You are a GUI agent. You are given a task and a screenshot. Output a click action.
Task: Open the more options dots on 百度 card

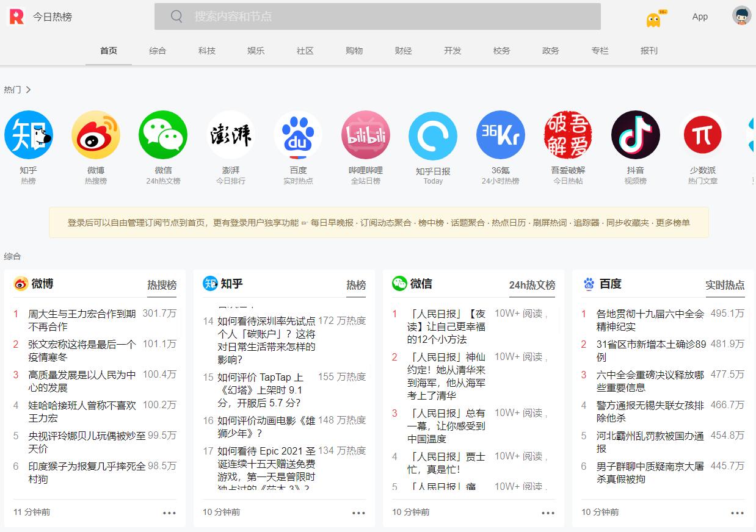coord(737,513)
